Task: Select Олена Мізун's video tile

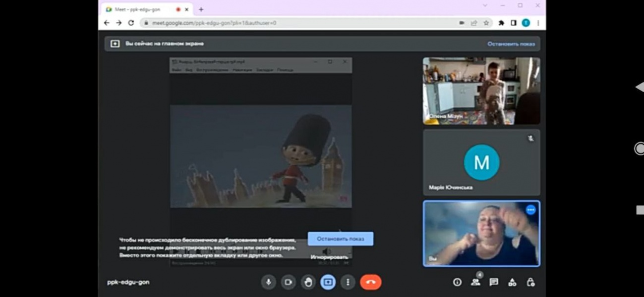Action: pos(481,91)
